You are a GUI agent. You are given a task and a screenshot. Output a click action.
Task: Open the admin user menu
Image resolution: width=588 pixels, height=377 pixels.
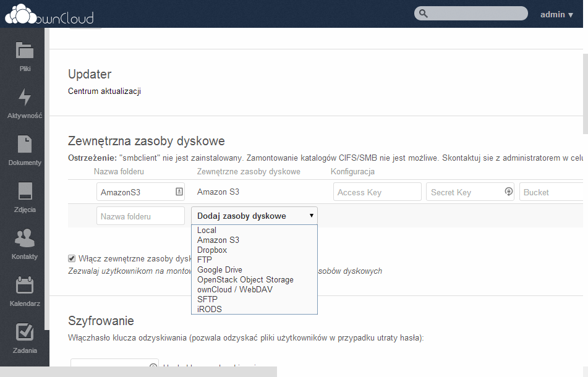click(556, 15)
